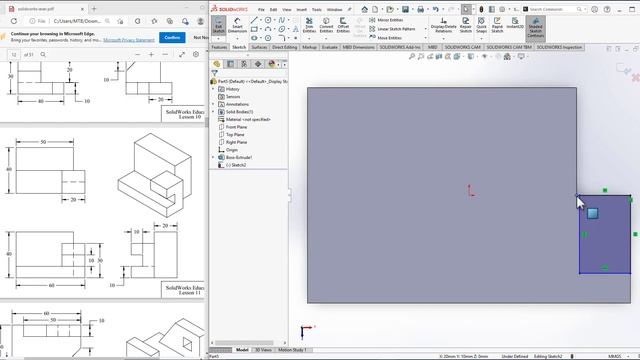640x360 pixels.
Task: Switch to the Surfaces tab
Action: 259,47
